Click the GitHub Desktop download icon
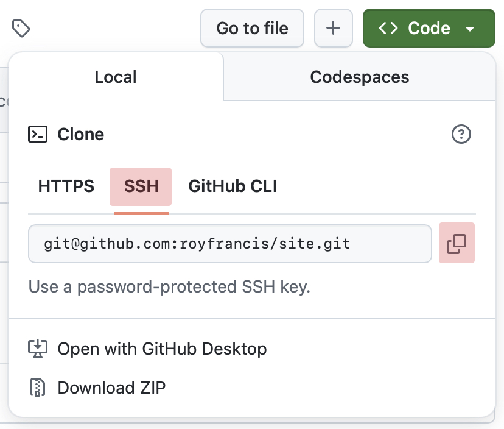The image size is (504, 429). (x=38, y=349)
